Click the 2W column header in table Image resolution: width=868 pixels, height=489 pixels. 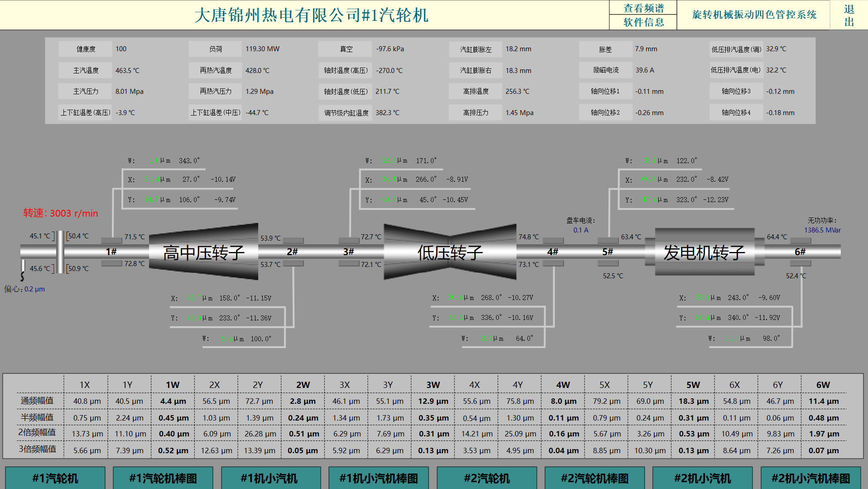pyautogui.click(x=303, y=385)
